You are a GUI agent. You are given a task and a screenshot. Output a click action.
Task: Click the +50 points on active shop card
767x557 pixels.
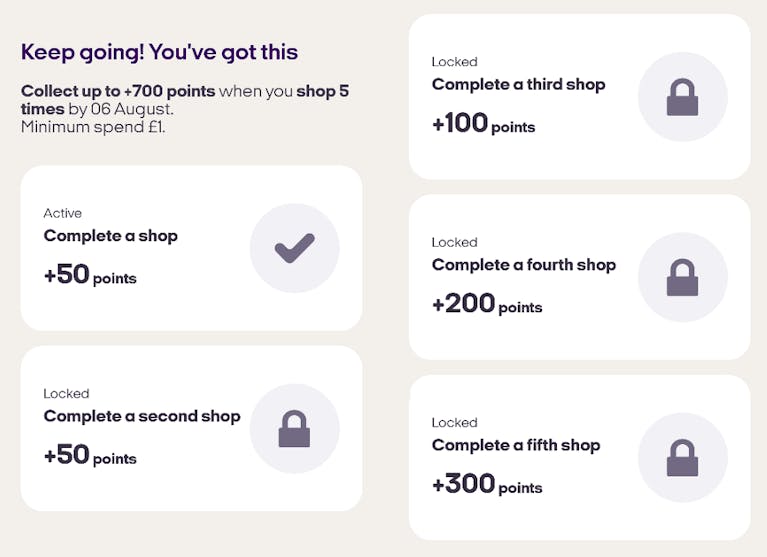(90, 274)
